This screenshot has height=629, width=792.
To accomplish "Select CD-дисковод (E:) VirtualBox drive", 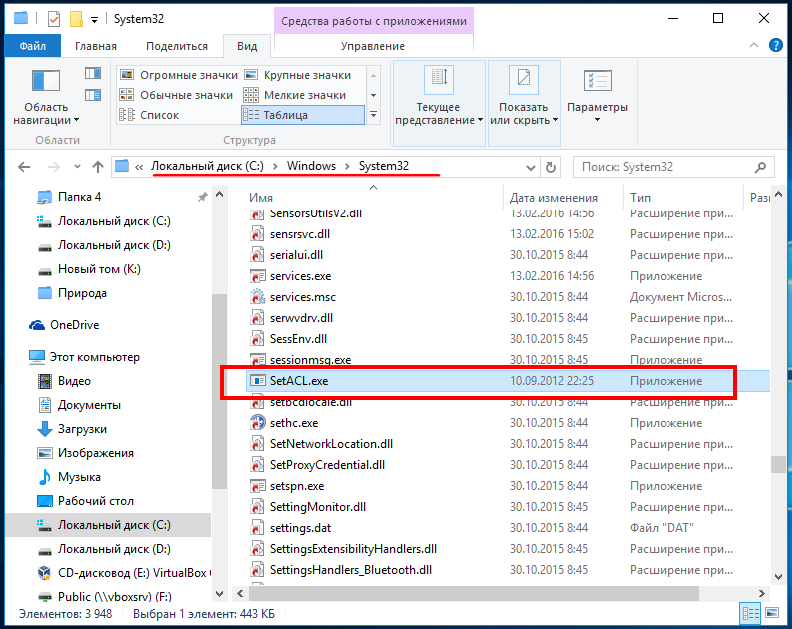I will (134, 573).
